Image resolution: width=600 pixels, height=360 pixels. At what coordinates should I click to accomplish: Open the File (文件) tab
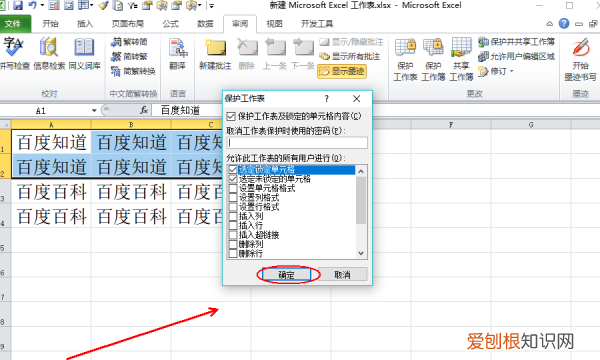(13, 24)
